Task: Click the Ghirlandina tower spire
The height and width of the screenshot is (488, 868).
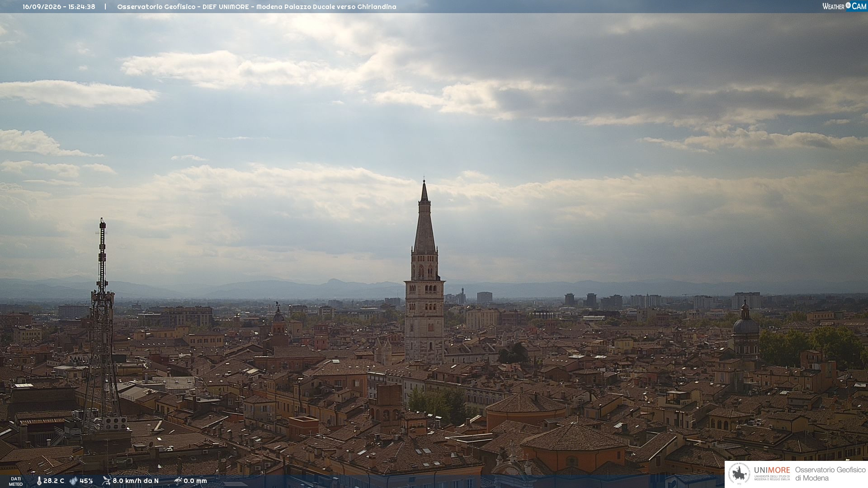Action: coord(424,217)
